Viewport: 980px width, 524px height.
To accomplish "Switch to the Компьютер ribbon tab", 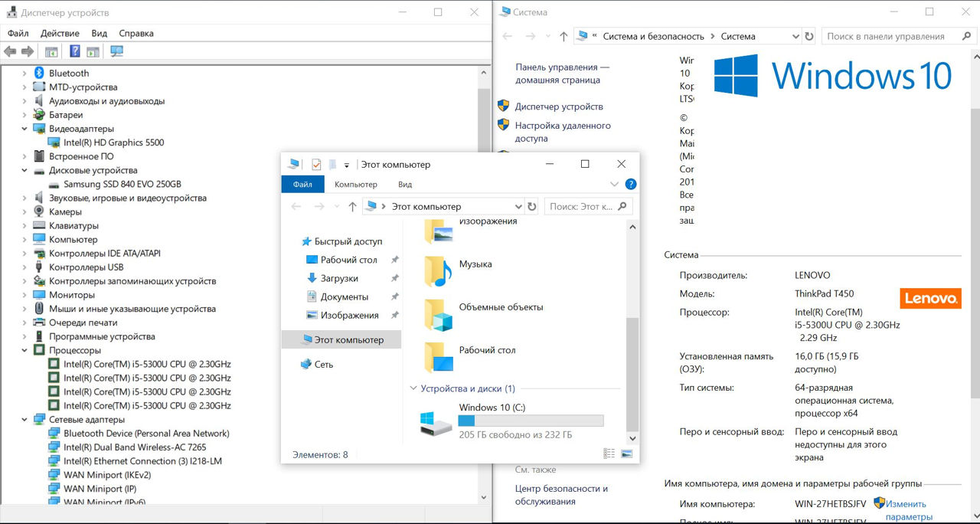I will pos(355,185).
